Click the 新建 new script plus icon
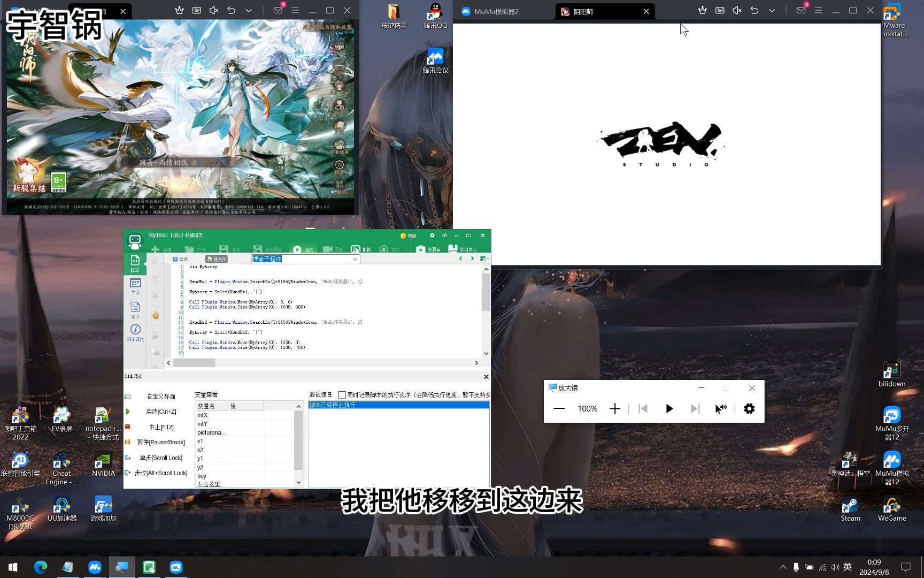 [155, 249]
